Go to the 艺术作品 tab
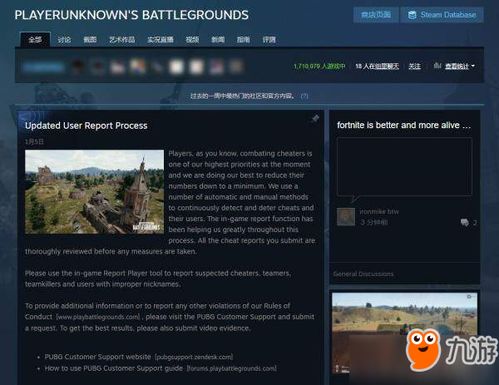 coord(122,40)
